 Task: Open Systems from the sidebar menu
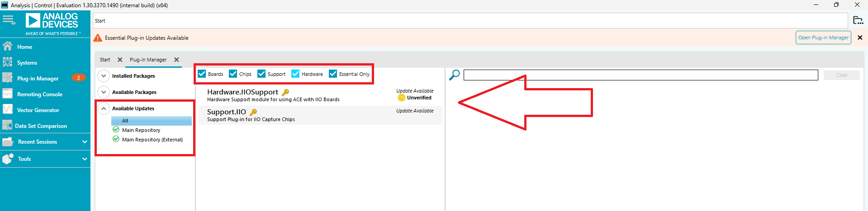tap(27, 63)
